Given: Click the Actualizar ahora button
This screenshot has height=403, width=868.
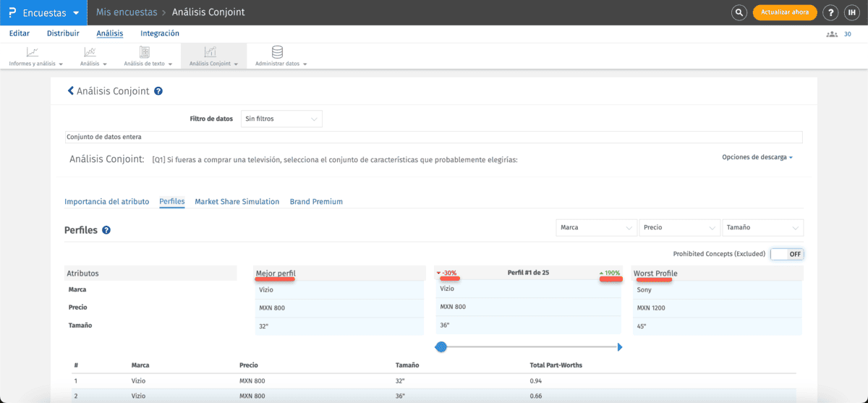Looking at the screenshot, I should coord(785,12).
